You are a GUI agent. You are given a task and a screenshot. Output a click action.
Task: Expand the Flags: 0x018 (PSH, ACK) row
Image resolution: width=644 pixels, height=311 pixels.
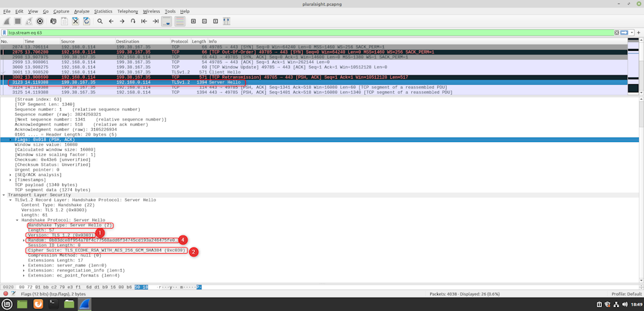point(11,140)
